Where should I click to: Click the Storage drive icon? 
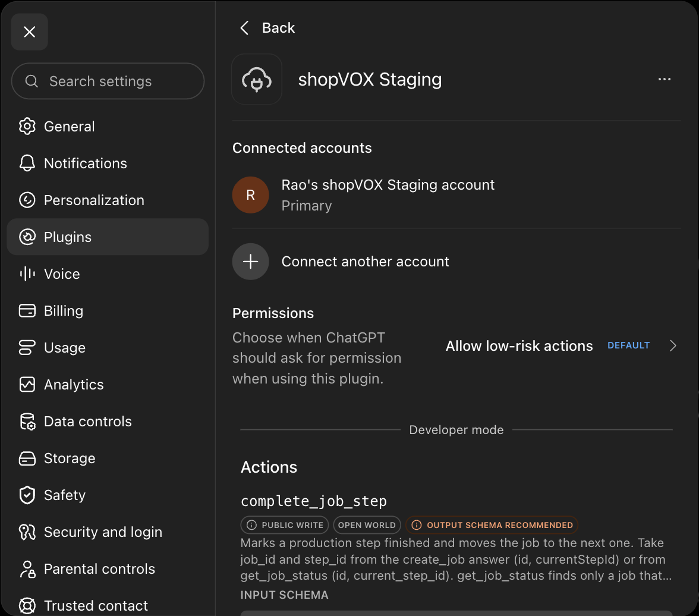tap(27, 458)
